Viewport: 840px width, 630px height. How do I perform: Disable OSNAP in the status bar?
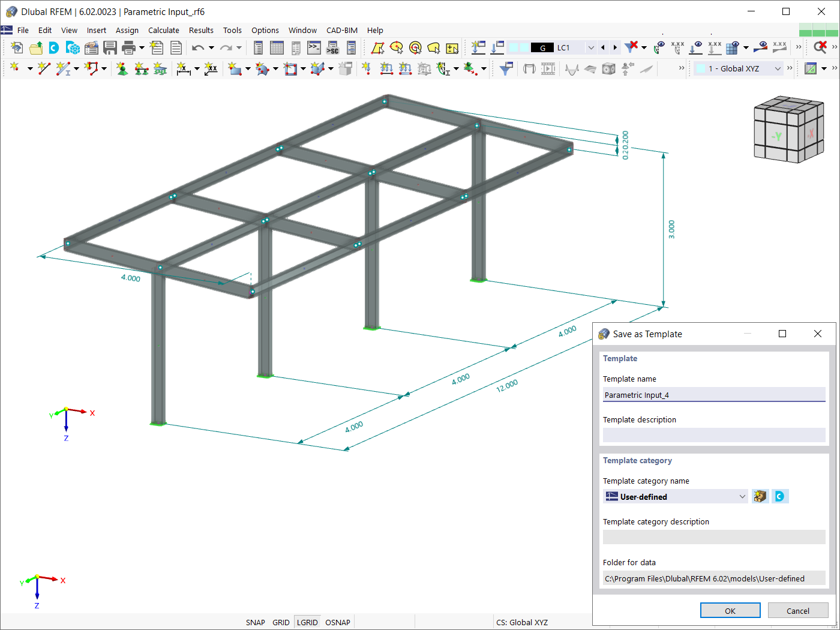coord(337,622)
